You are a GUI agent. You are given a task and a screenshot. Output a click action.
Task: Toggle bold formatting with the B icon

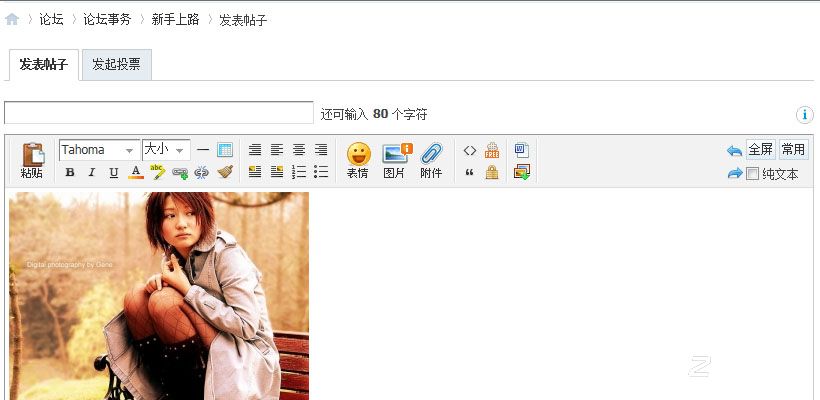click(70, 173)
